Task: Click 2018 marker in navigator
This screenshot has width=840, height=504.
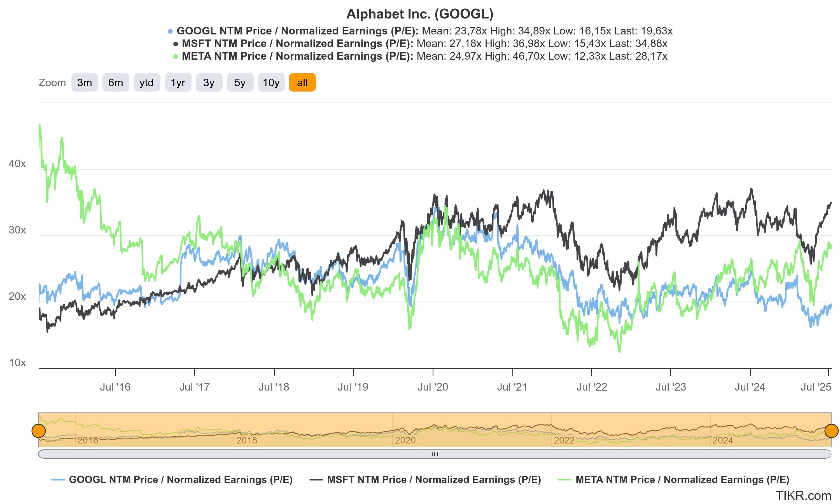Action: point(246,440)
